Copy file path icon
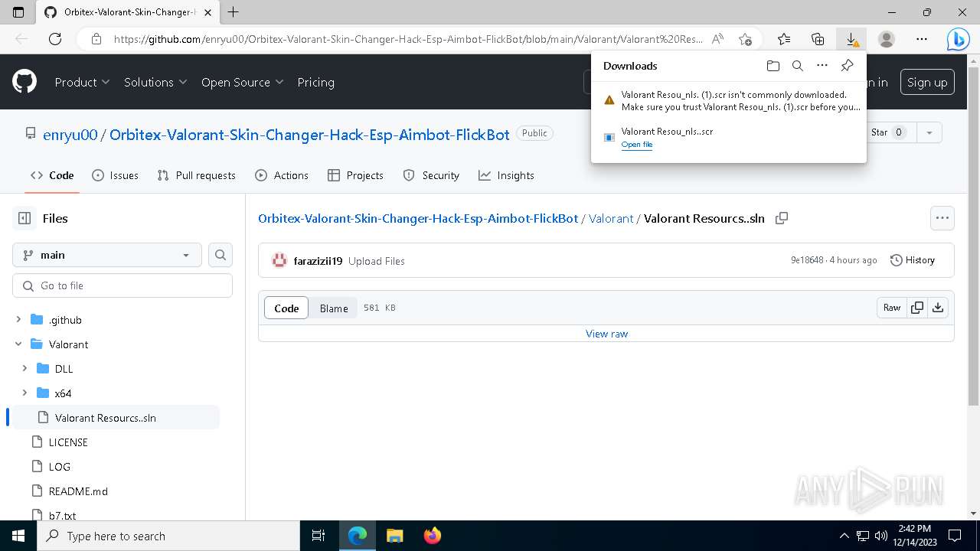The image size is (980, 551). tap(782, 218)
